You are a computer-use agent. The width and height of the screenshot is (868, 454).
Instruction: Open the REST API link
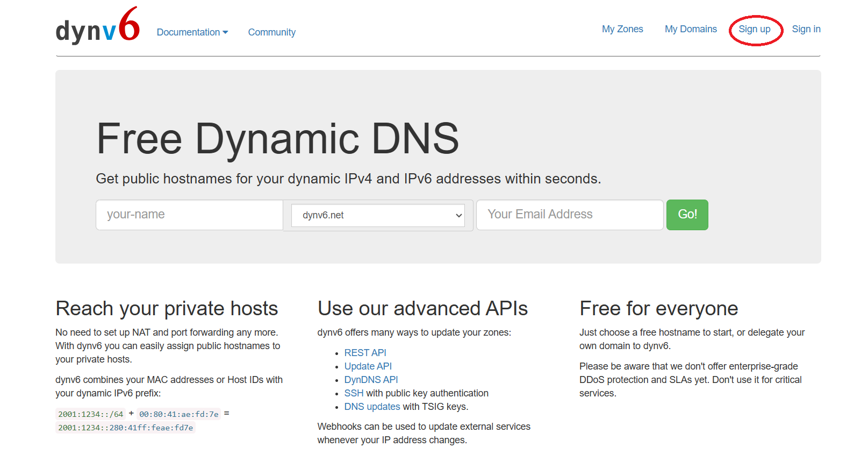click(x=365, y=353)
